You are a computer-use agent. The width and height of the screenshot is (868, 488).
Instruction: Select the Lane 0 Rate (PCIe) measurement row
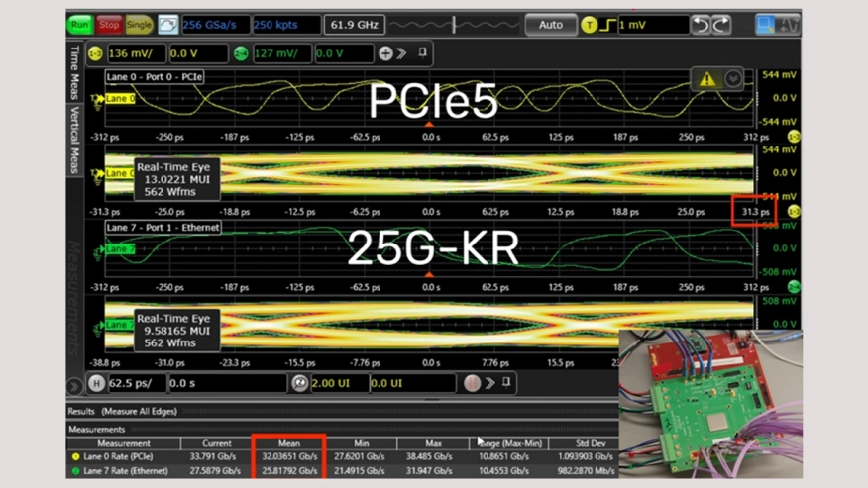(x=124, y=457)
